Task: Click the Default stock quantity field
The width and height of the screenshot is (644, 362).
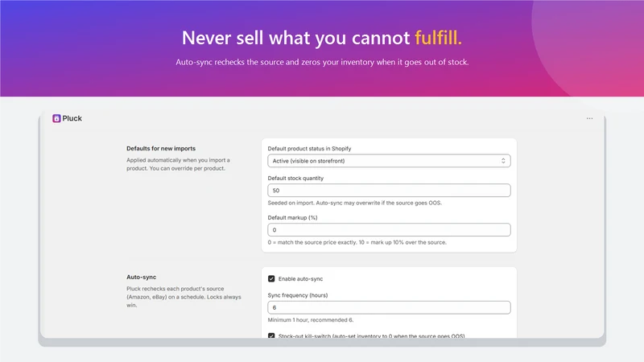Action: [389, 191]
